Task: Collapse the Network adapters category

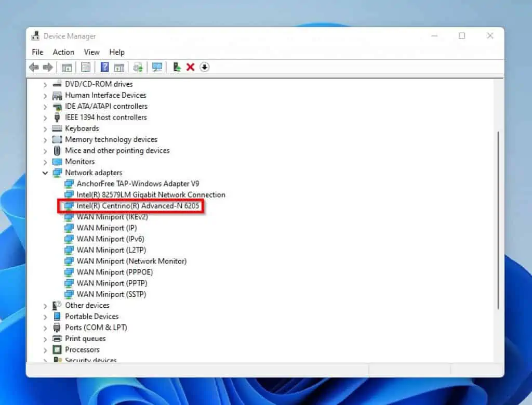Action: (x=45, y=173)
